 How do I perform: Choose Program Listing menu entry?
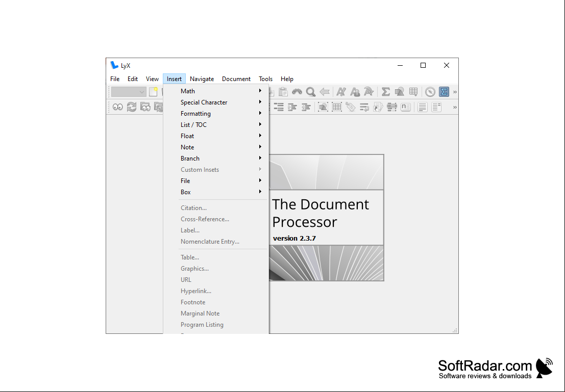pos(216,324)
